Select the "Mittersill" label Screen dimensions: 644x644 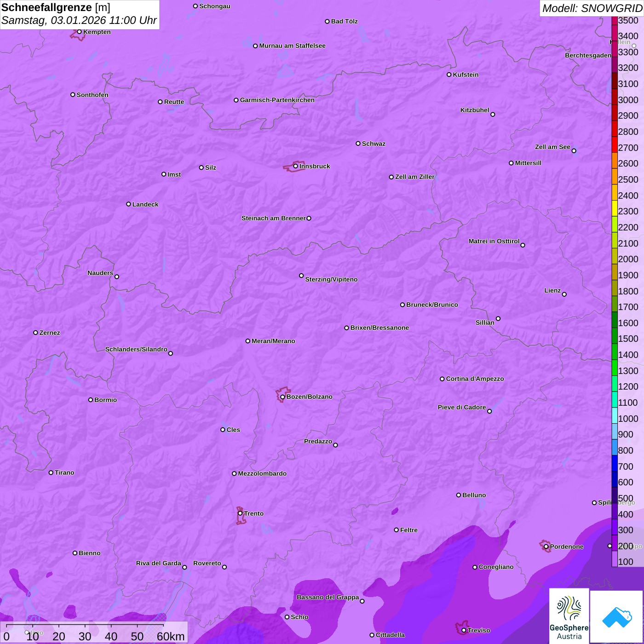click(x=528, y=163)
